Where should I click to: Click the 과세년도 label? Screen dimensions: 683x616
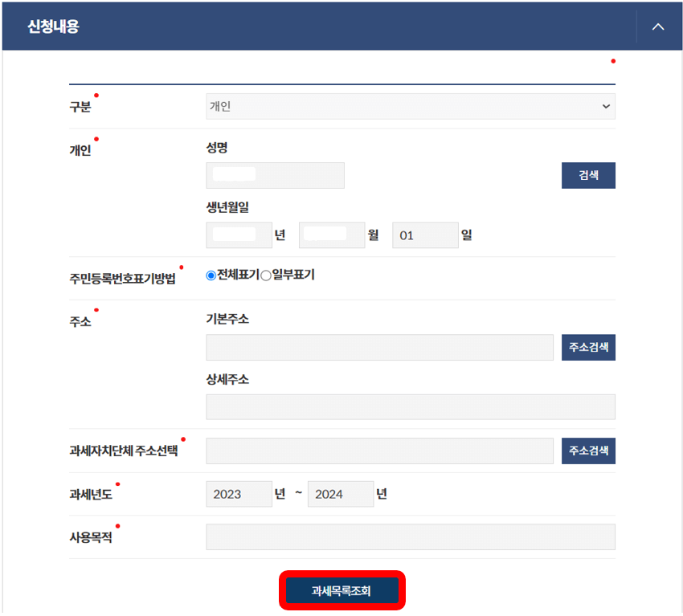click(x=91, y=495)
